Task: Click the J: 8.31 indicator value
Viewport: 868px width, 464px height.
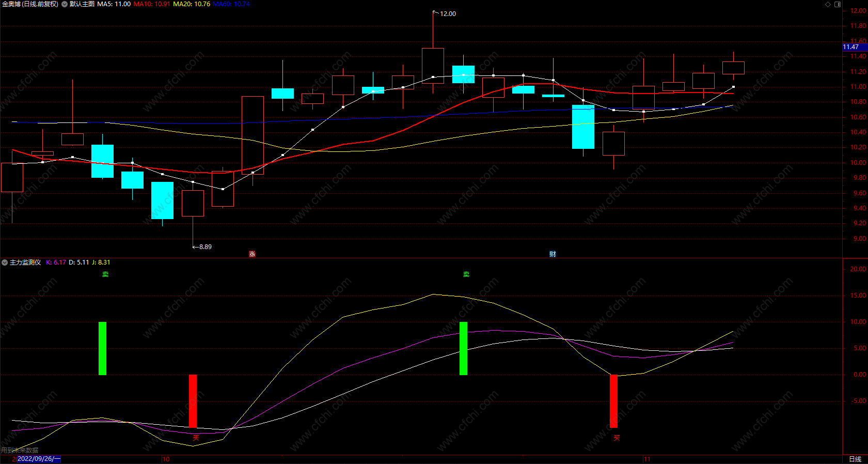Action: tap(101, 262)
